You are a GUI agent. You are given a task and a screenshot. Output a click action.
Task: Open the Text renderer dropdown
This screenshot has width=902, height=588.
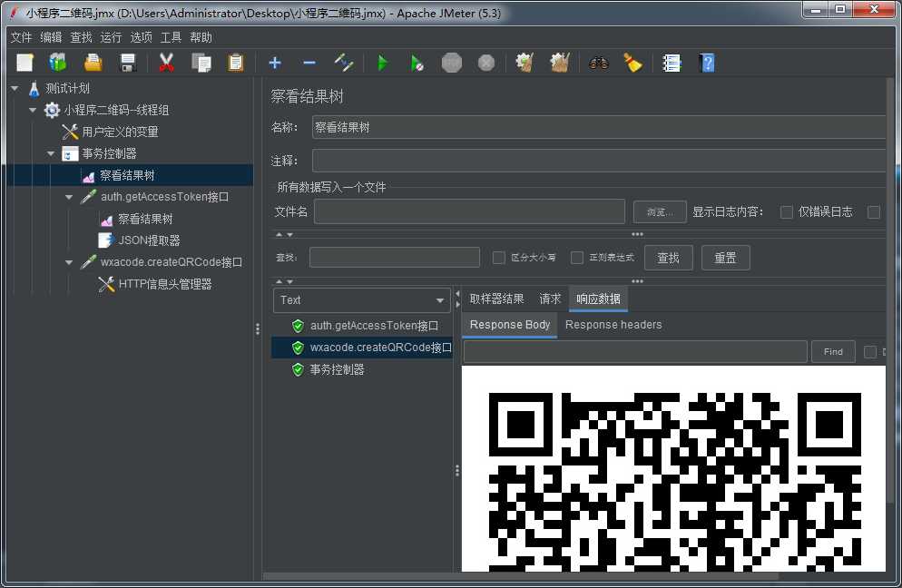[x=361, y=299]
